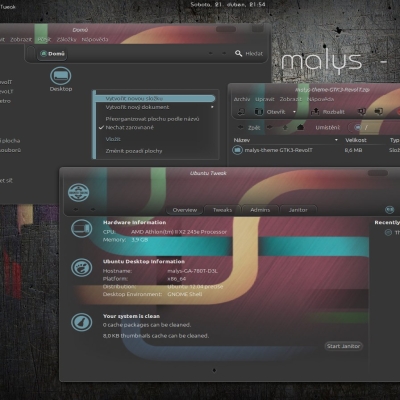
Task: Click Rozbalit extract icon in archive window
Action: [315, 112]
